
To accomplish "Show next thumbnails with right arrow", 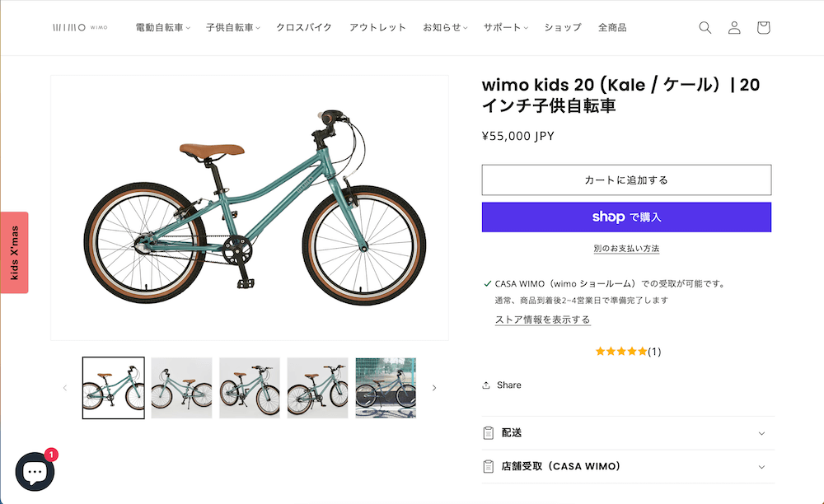I will [x=434, y=388].
